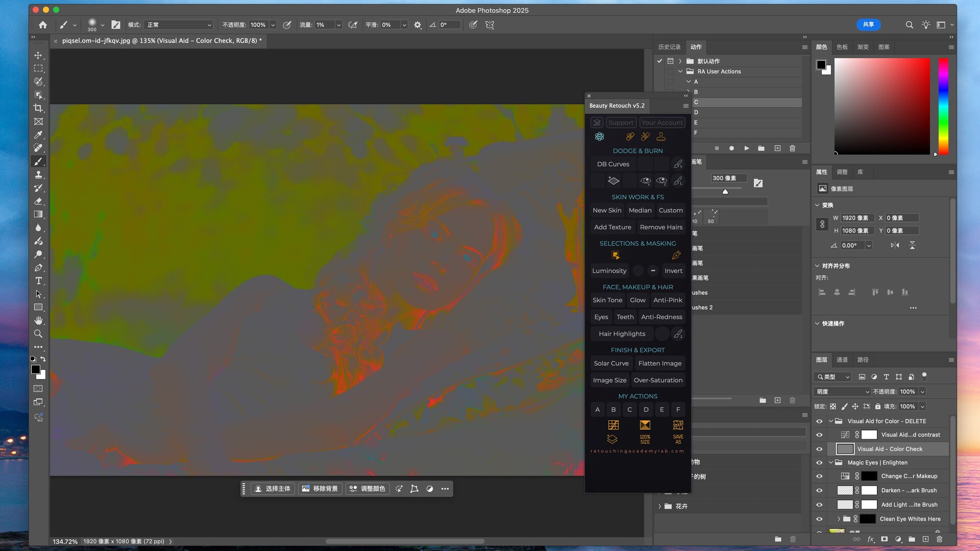Hide the Magic Eyes | Enlighten group
Screen dimensions: 980x551
point(819,463)
